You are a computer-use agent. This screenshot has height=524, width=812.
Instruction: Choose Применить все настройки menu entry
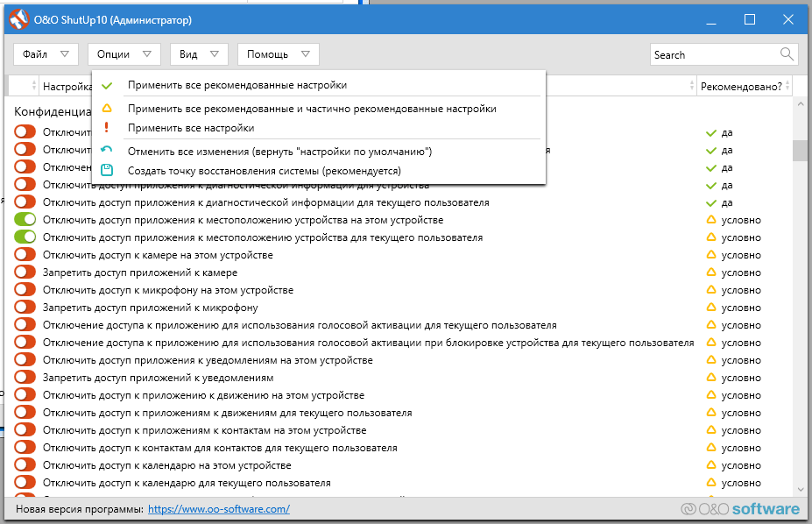pos(319,128)
